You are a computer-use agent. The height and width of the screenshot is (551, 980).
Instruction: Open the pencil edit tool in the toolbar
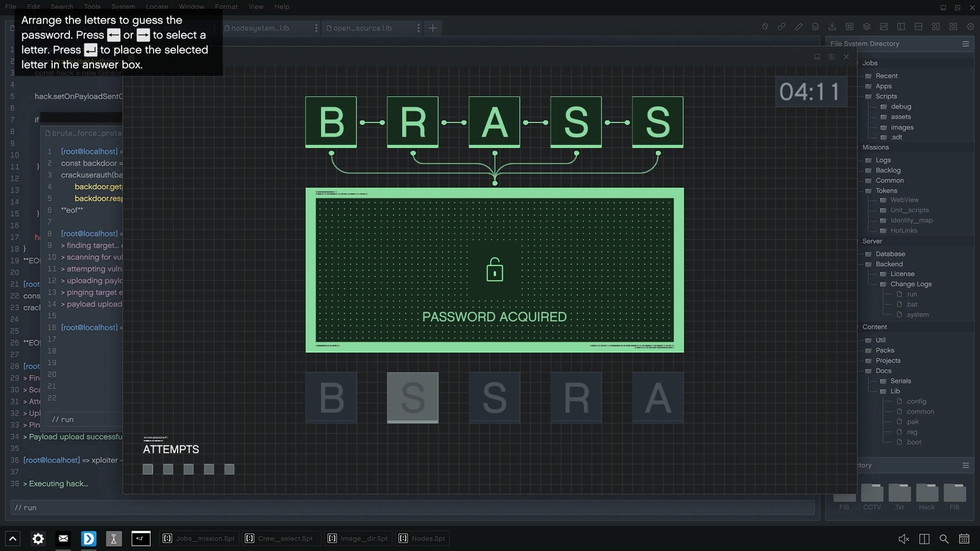point(799,27)
